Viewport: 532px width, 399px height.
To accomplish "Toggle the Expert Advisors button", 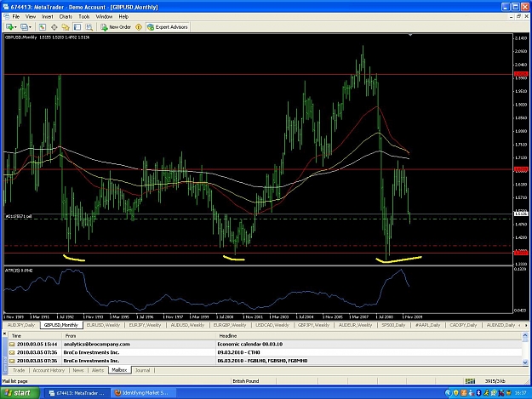I will coord(168,27).
